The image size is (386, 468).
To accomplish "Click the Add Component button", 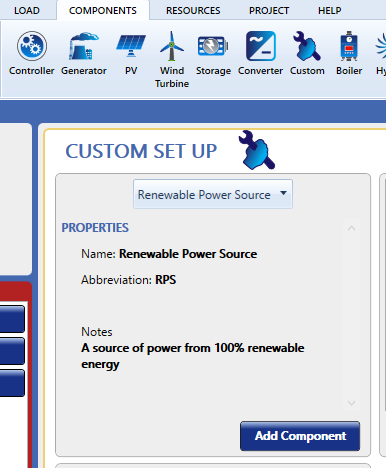I will [x=300, y=436].
